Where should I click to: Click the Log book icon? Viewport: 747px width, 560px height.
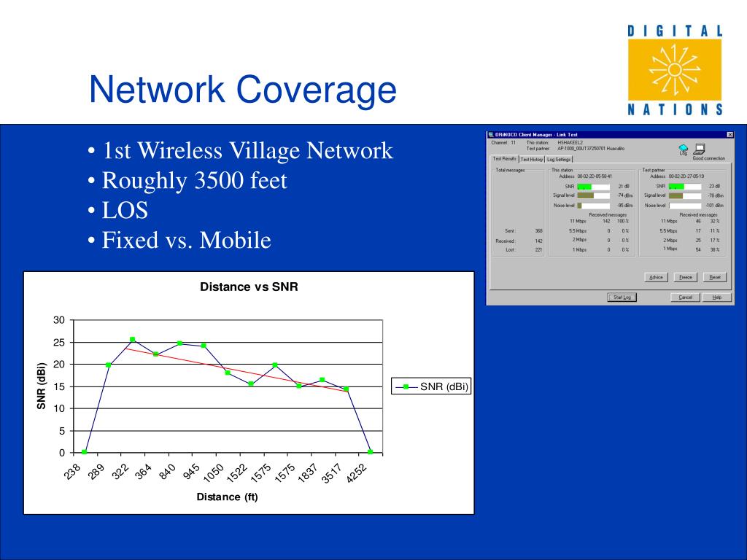684,149
